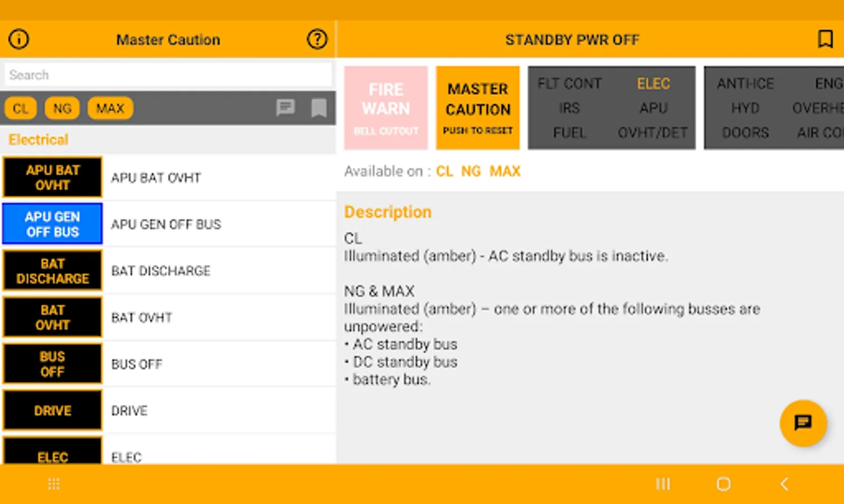Image resolution: width=844 pixels, height=504 pixels.
Task: Click the MAX link under Available on
Action: click(x=504, y=171)
